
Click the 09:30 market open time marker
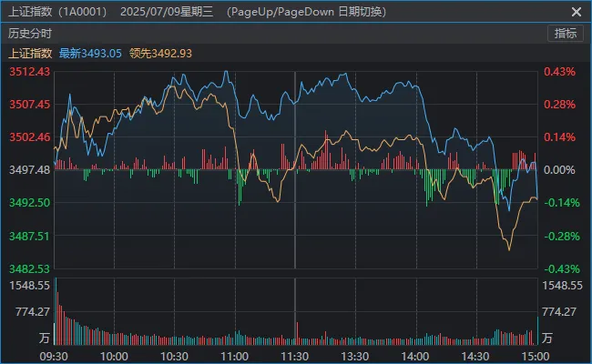tap(55, 356)
